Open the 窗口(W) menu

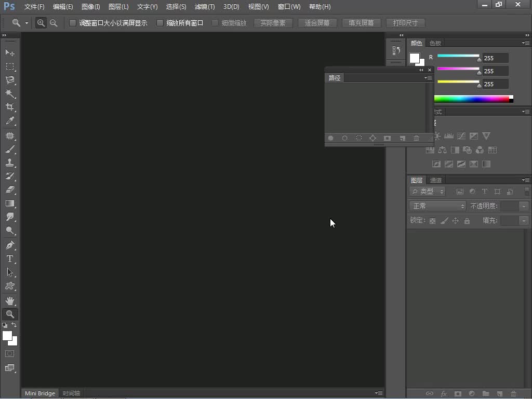[289, 7]
